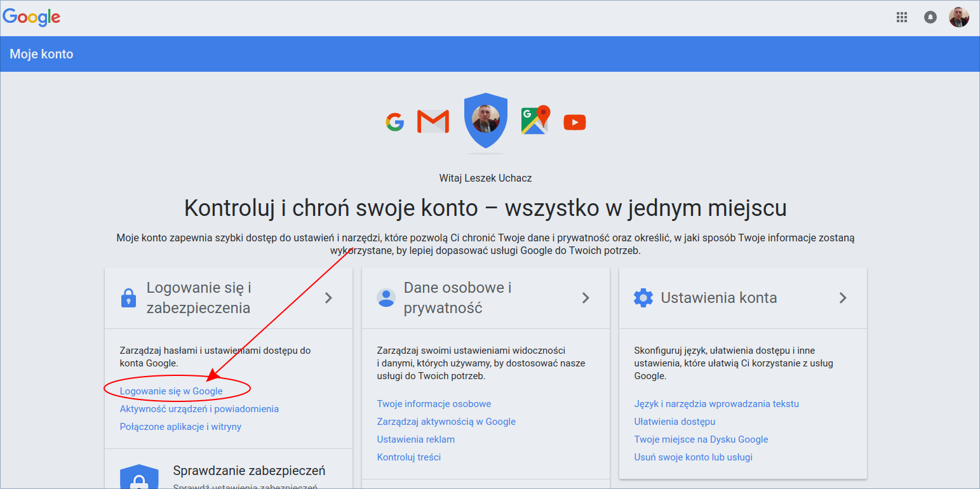Image resolution: width=980 pixels, height=489 pixels.
Task: Open the Kontroluj treści link
Action: 409,457
